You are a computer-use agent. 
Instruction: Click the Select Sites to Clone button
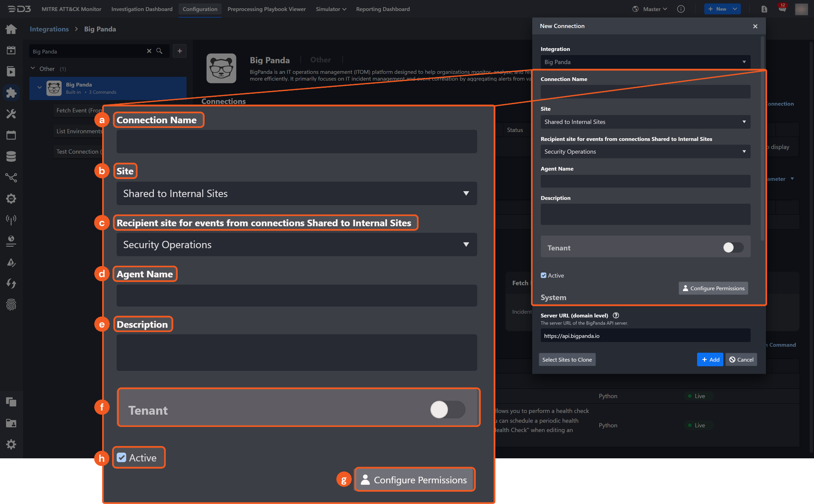click(x=567, y=359)
